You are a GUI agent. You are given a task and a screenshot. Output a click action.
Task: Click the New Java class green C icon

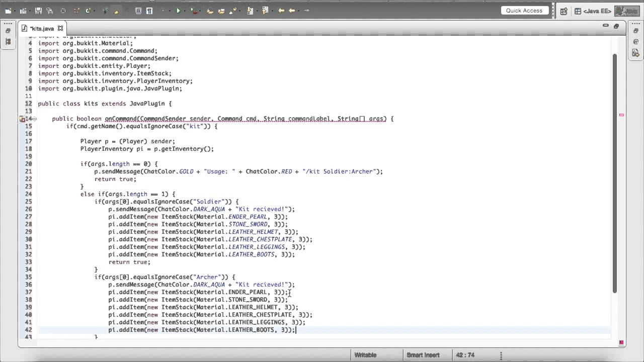coord(88,11)
